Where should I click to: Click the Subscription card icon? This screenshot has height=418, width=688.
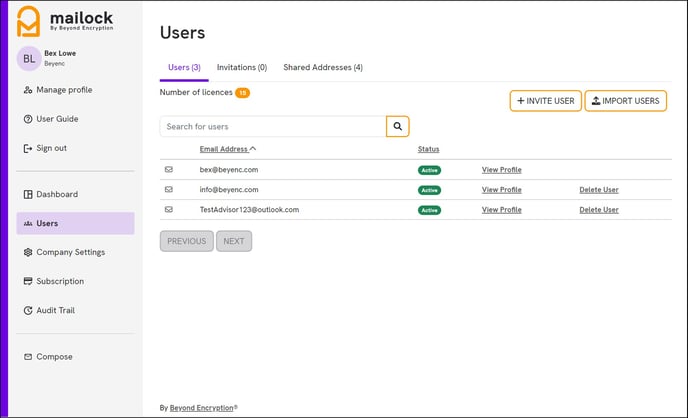[x=28, y=281]
